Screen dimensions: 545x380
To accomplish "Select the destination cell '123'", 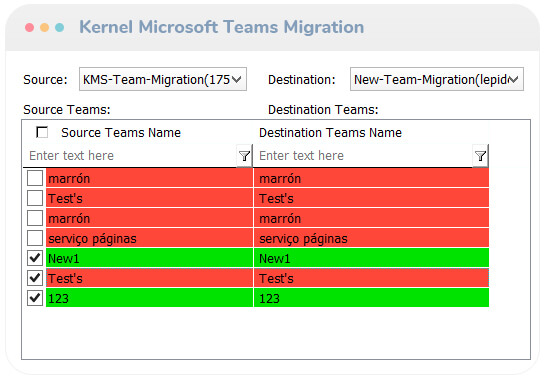I will click(371, 298).
